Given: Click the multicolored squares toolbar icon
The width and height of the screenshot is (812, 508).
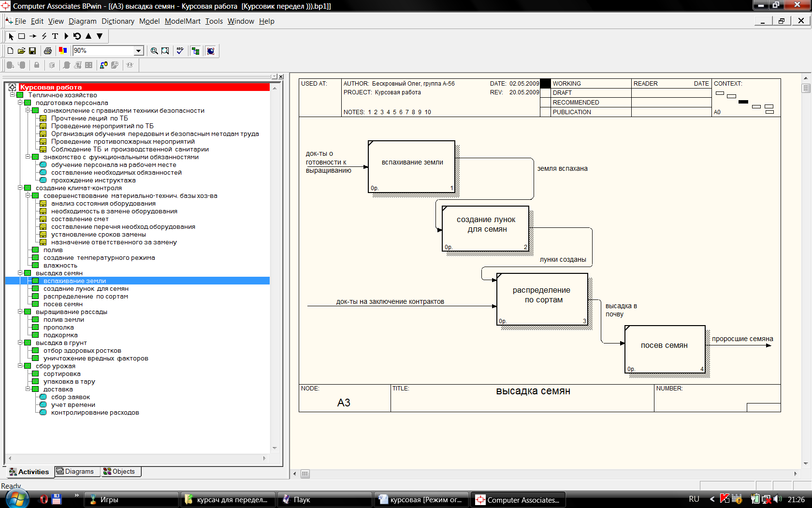Looking at the screenshot, I should pos(63,51).
